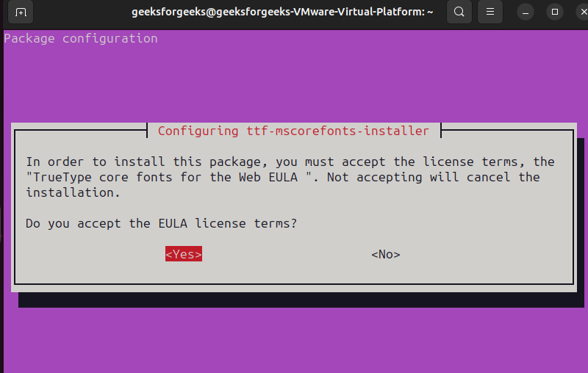
Task: Click the quoted TrueType core fonts EULA text
Action: tap(173, 177)
